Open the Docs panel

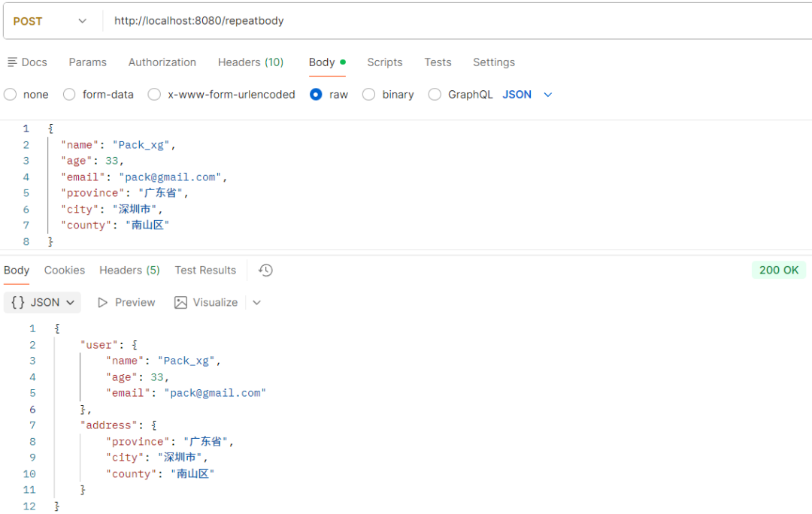28,62
